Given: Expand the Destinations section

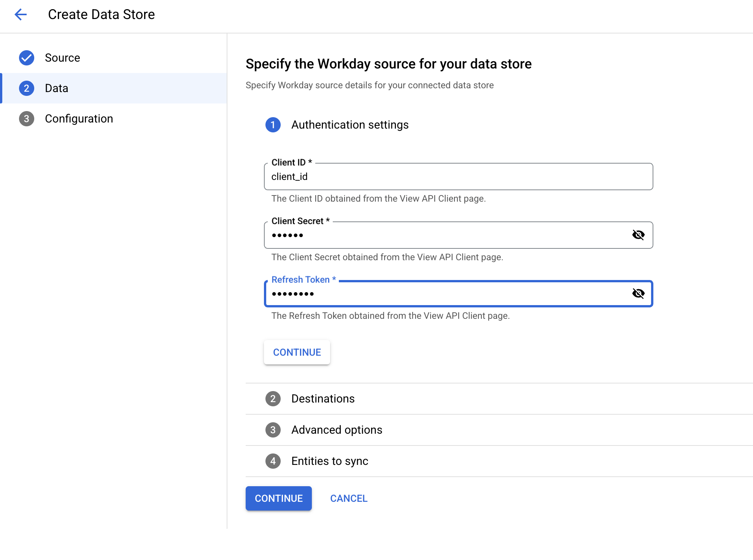Looking at the screenshot, I should pos(499,399).
